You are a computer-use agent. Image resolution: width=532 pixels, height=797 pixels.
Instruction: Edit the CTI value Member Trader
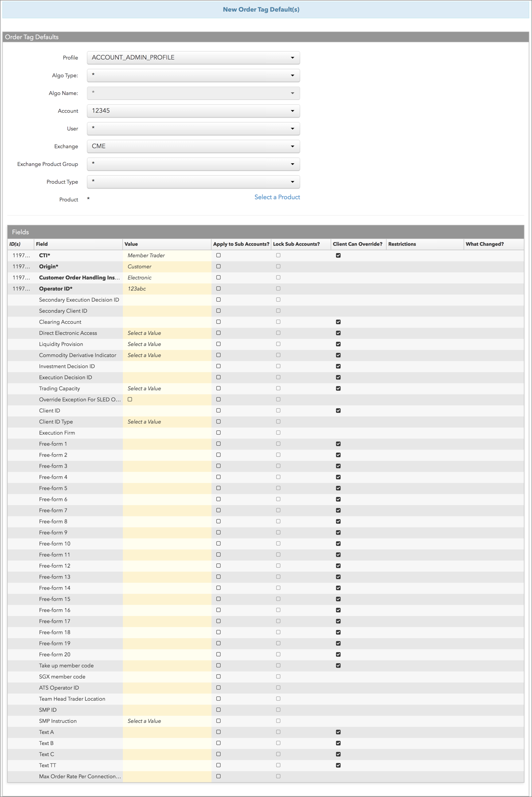tap(167, 255)
